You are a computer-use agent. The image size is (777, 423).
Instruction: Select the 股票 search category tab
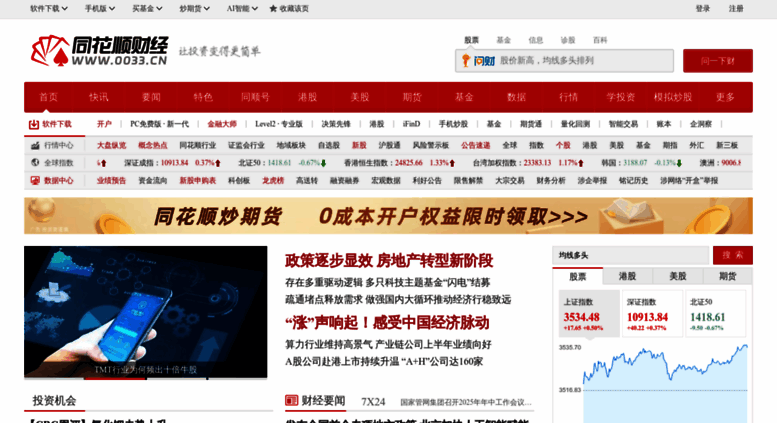471,40
